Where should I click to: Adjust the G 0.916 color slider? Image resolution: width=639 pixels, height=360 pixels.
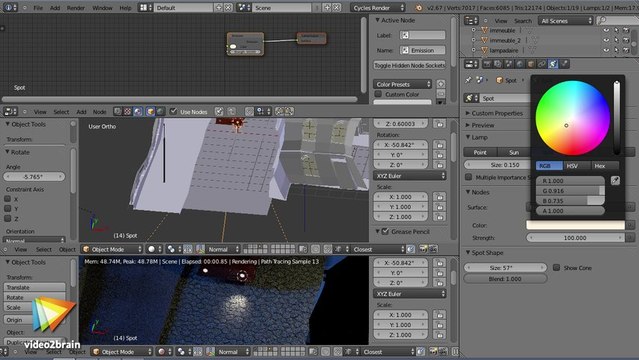pos(570,190)
